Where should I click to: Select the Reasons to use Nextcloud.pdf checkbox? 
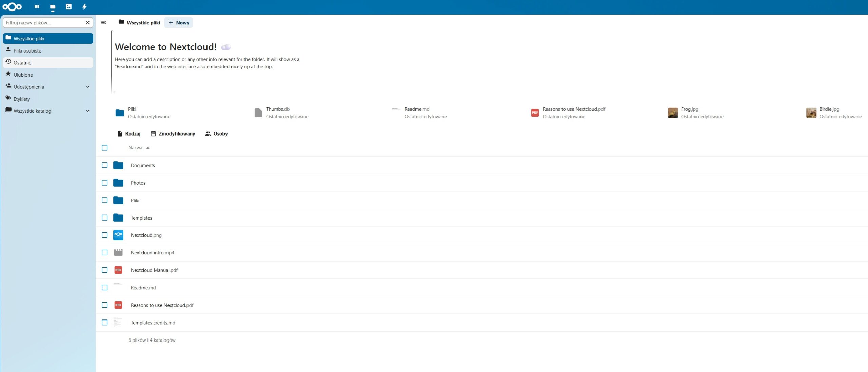(105, 305)
